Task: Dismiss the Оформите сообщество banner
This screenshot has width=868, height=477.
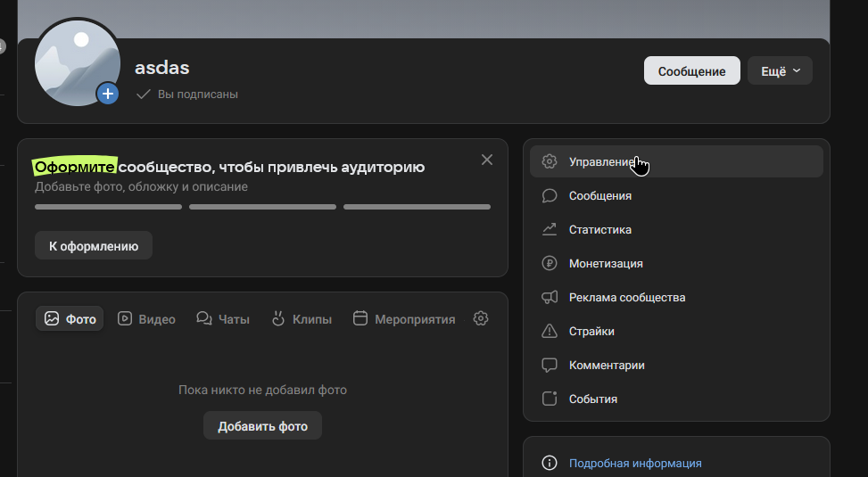Action: coord(486,160)
